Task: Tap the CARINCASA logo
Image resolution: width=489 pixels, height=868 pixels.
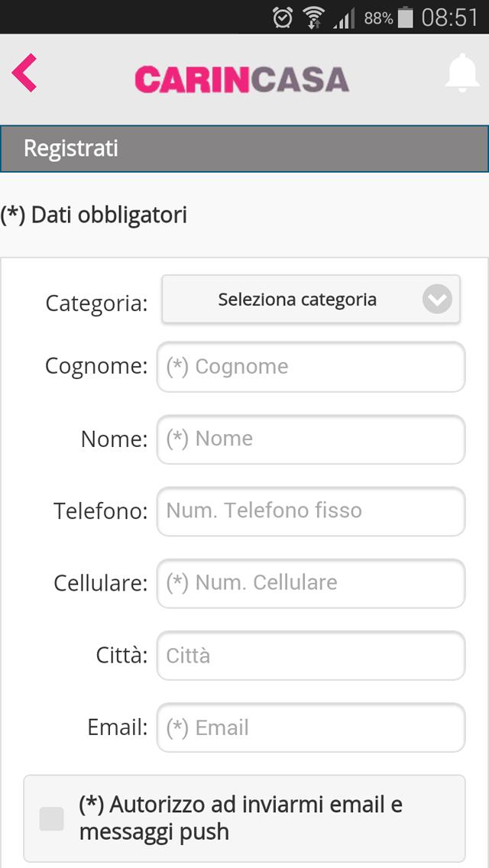Action: point(242,79)
